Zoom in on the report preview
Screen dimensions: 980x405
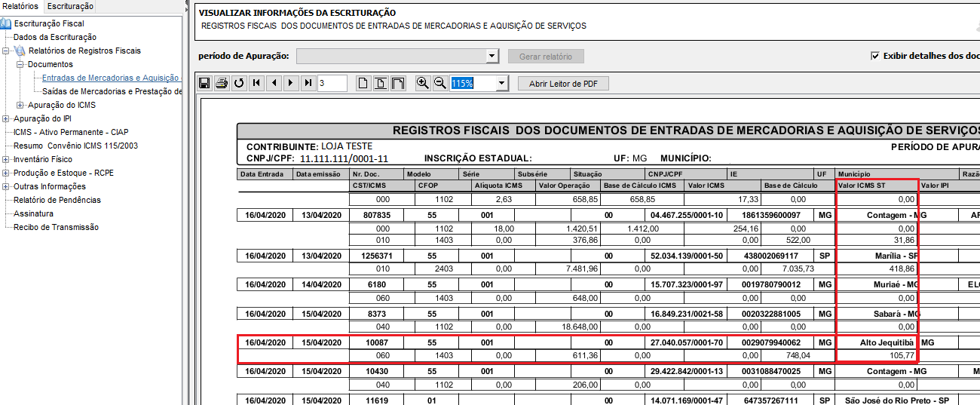(422, 83)
